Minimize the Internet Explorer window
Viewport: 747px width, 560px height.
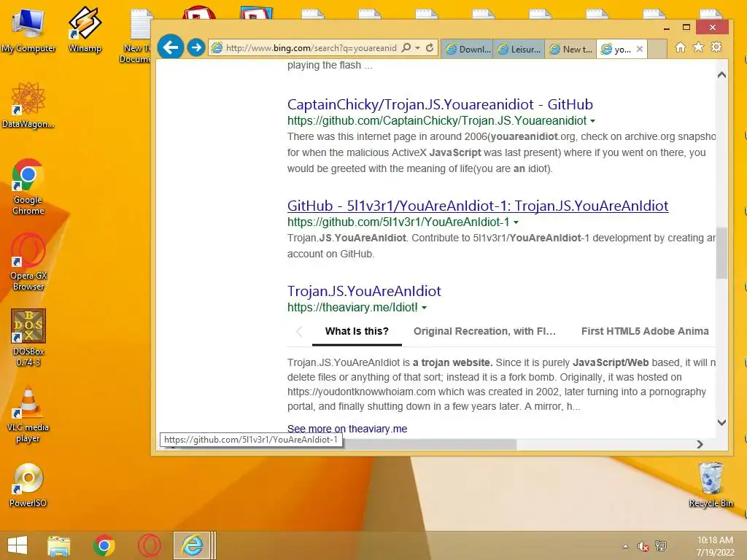pos(667,28)
